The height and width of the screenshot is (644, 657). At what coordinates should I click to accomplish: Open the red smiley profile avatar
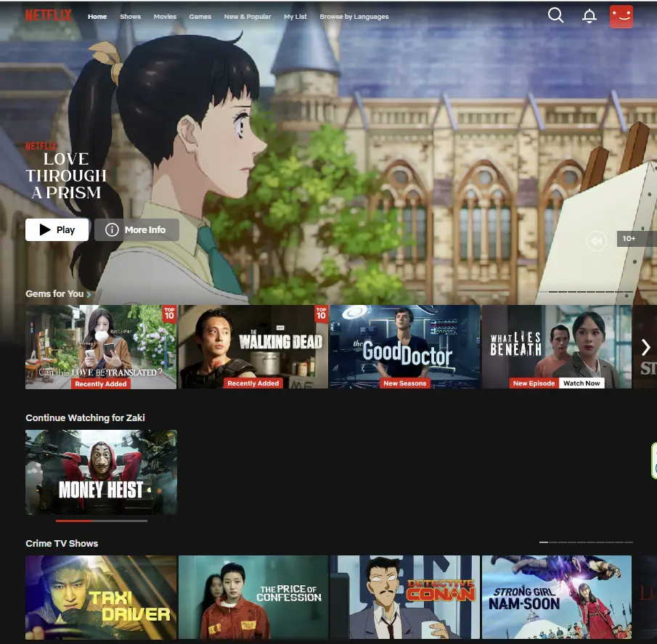click(x=621, y=17)
